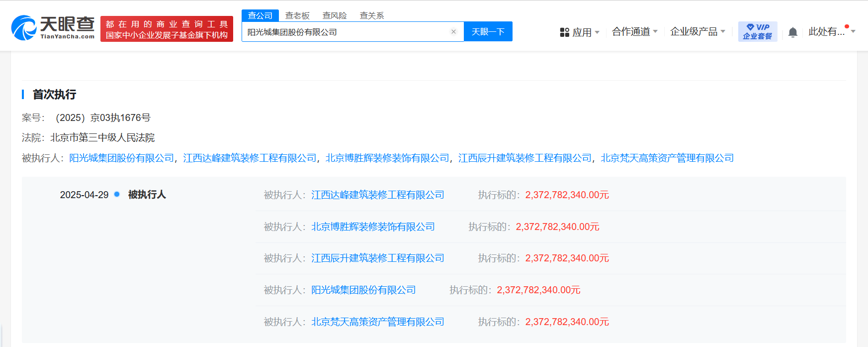
Task: Switch to the 查老板 tab
Action: [297, 15]
